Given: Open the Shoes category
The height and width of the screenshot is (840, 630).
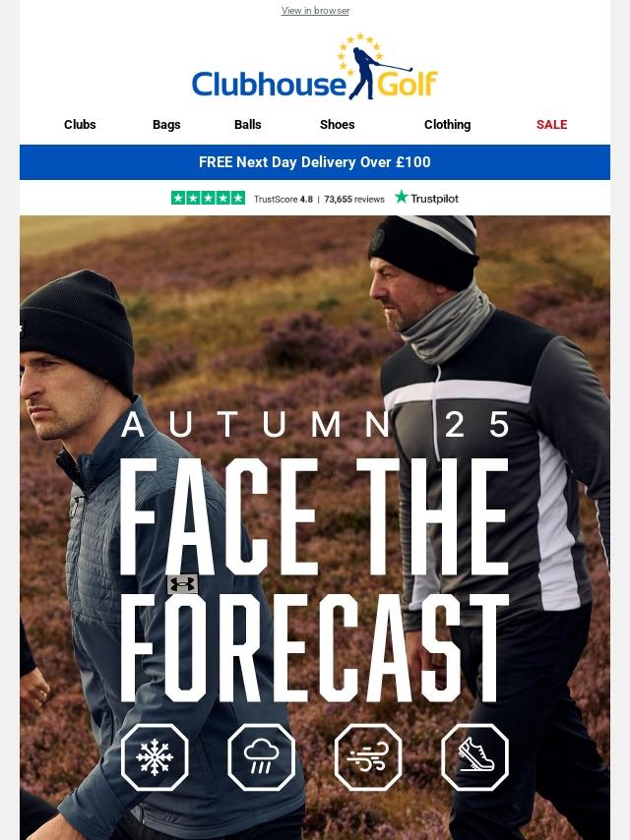Looking at the screenshot, I should [x=338, y=124].
